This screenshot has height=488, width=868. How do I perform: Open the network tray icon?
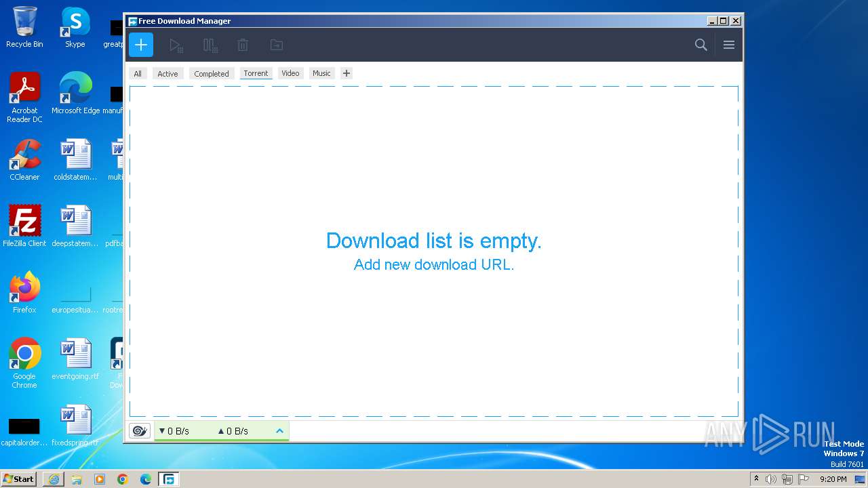coord(787,479)
